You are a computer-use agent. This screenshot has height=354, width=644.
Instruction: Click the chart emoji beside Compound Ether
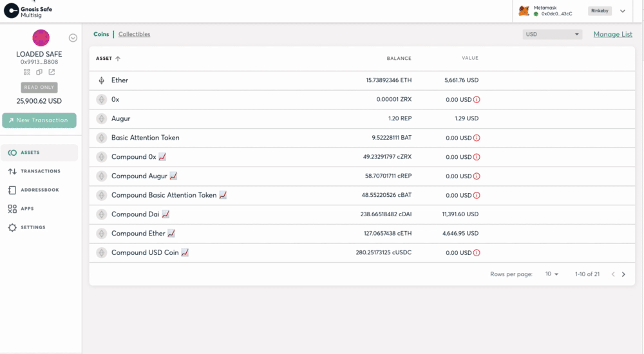(171, 233)
